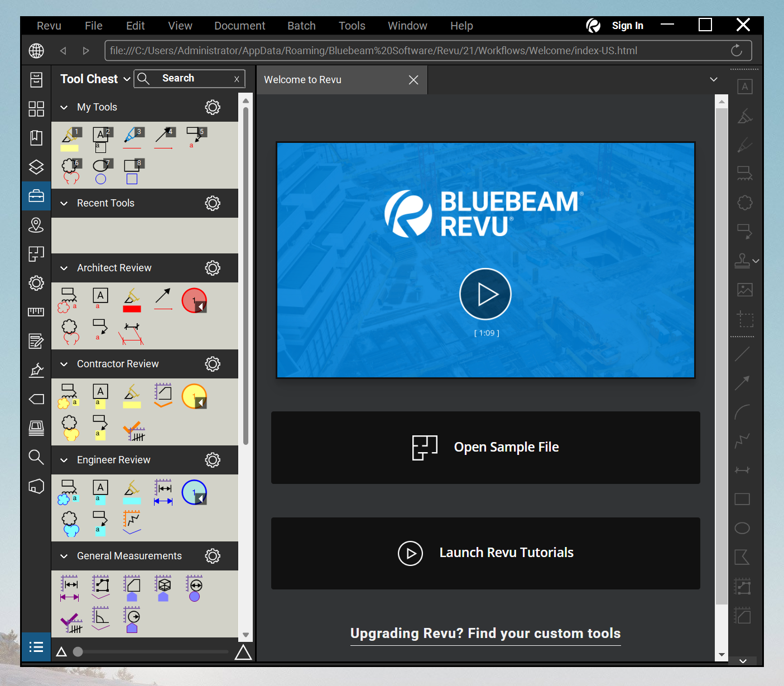Image resolution: width=784 pixels, height=686 pixels.
Task: Open Engineer Review gear settings
Action: click(213, 460)
